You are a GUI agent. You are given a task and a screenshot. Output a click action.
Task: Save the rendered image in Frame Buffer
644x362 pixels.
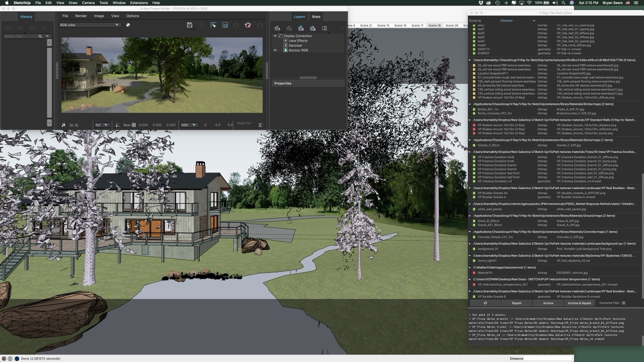click(x=189, y=25)
